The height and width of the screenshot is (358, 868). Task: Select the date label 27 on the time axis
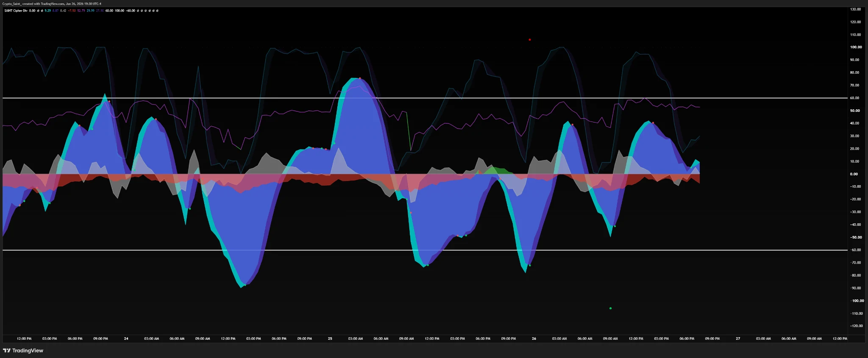(738, 339)
